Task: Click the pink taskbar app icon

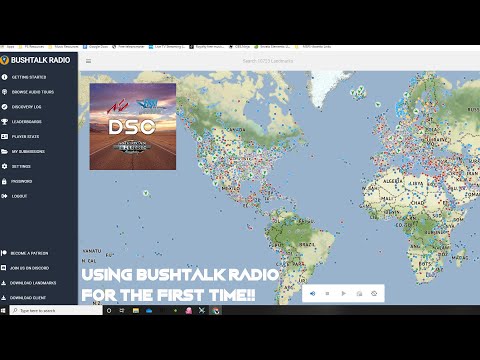Action: point(189,311)
